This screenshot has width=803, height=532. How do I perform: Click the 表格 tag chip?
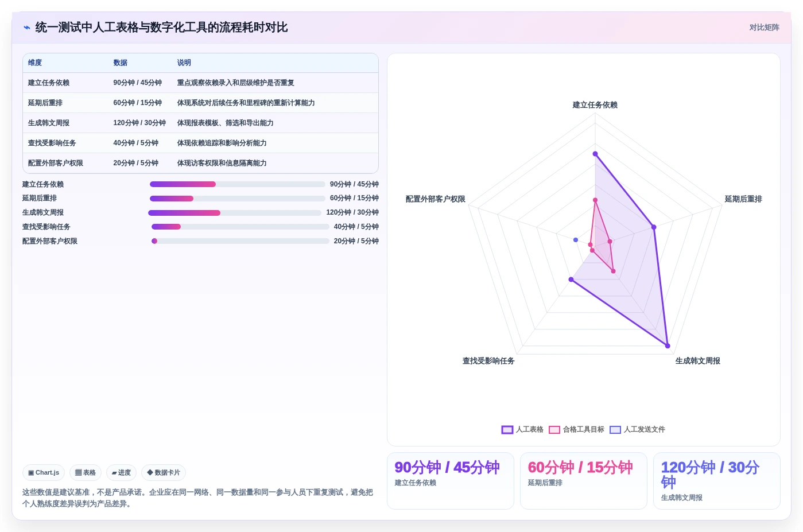[x=86, y=473]
